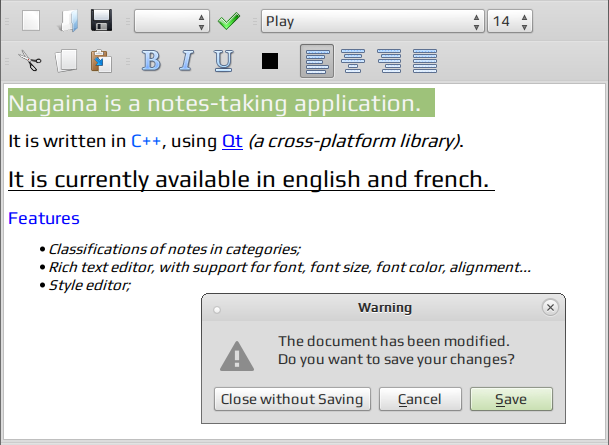The image size is (609, 445).
Task: Align text to the left
Action: [317, 61]
